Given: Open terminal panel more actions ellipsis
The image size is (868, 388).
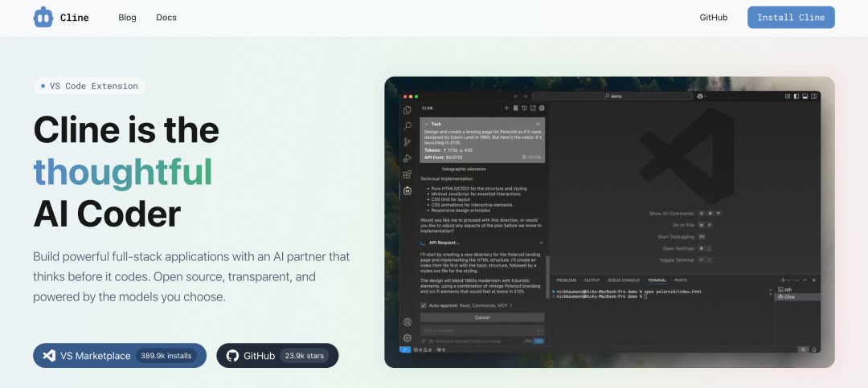Looking at the screenshot, I should coord(796,280).
